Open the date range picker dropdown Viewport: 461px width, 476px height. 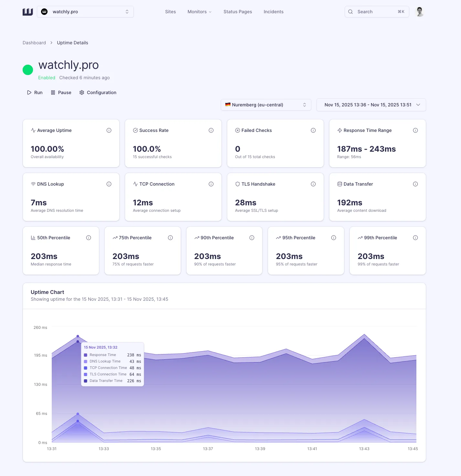coord(371,105)
